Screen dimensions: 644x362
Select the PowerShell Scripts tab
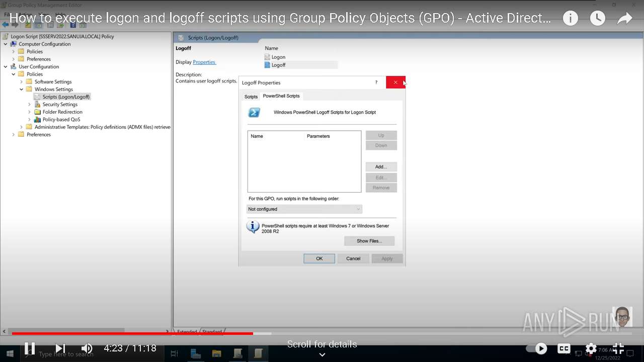coord(281,96)
